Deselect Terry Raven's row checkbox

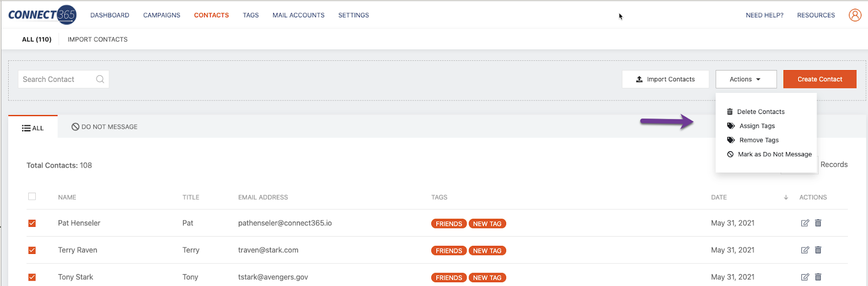(32, 250)
